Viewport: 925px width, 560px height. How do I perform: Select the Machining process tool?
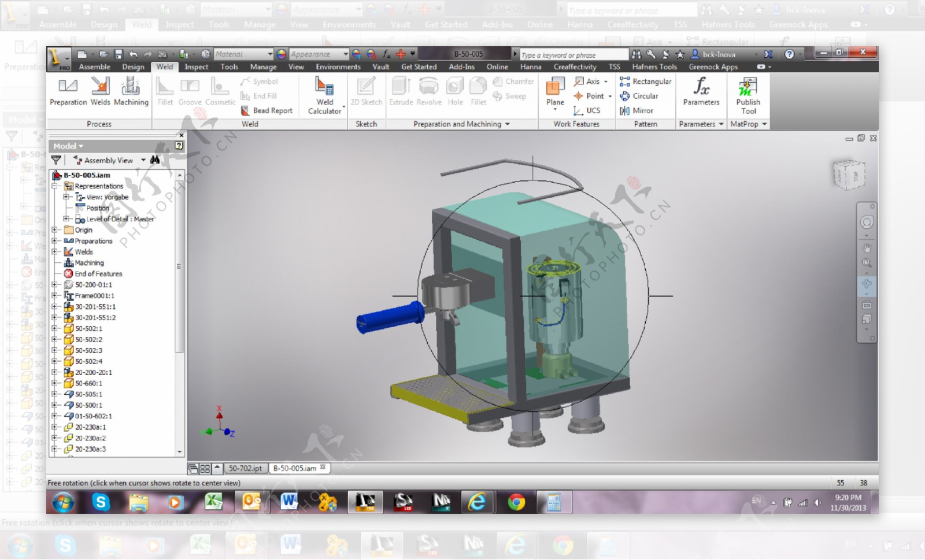tap(131, 92)
